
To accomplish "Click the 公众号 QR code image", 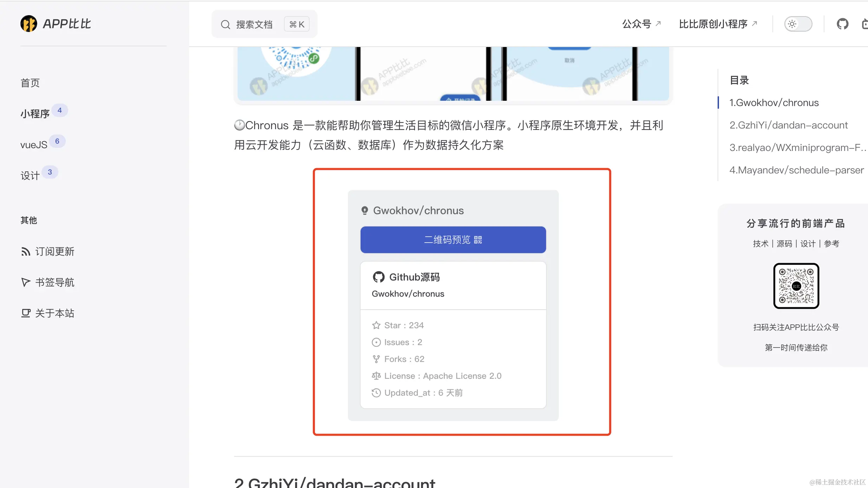I will click(x=796, y=286).
